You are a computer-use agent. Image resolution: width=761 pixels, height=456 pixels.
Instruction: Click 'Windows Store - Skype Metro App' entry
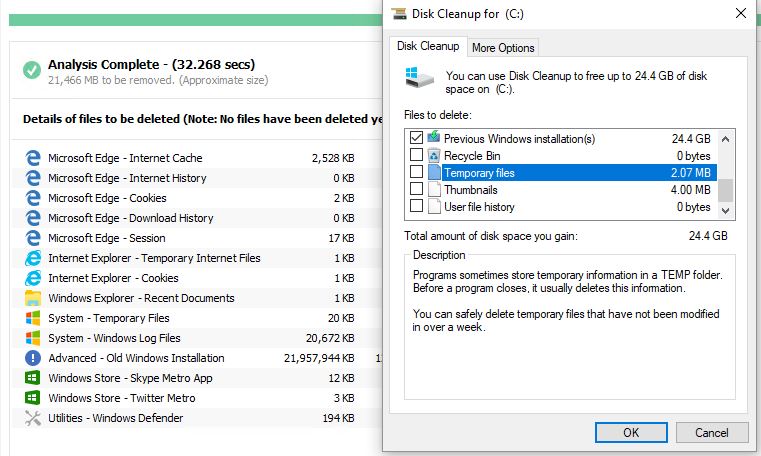[130, 378]
